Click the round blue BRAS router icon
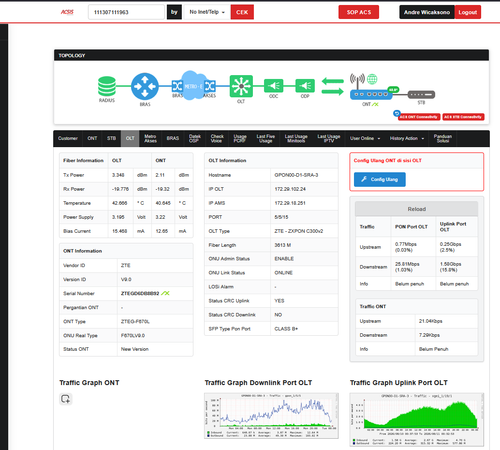 tap(145, 86)
